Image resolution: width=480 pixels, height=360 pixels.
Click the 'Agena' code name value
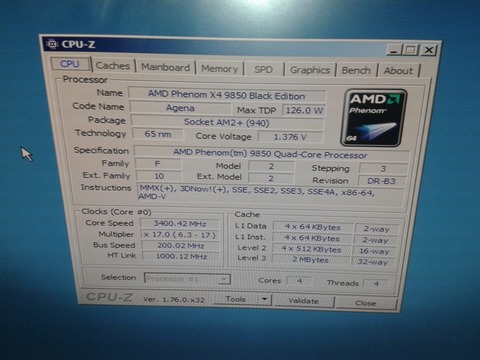(x=180, y=108)
